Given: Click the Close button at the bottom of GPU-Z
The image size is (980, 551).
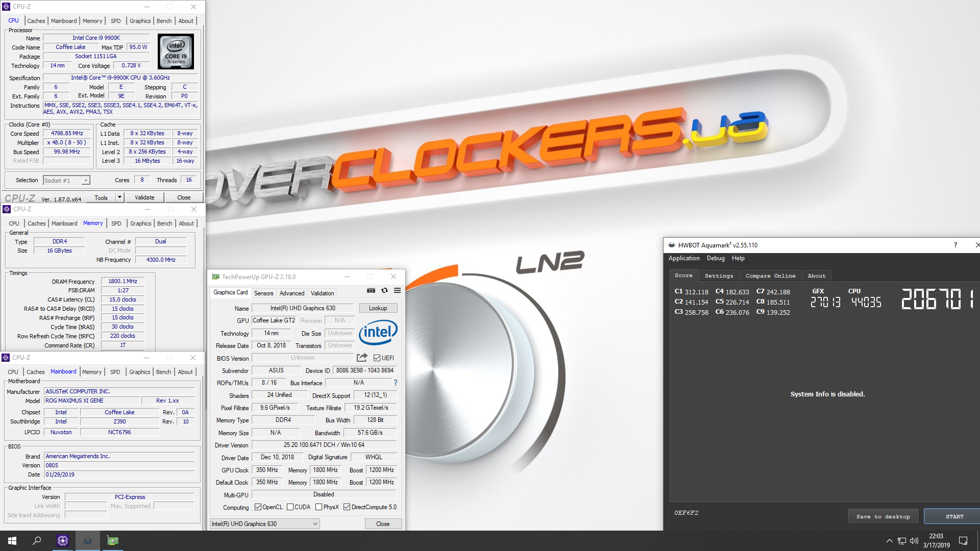Looking at the screenshot, I should 383,524.
